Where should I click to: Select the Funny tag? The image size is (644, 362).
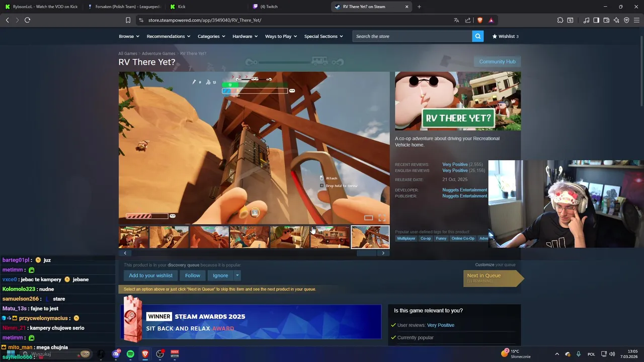tap(441, 238)
